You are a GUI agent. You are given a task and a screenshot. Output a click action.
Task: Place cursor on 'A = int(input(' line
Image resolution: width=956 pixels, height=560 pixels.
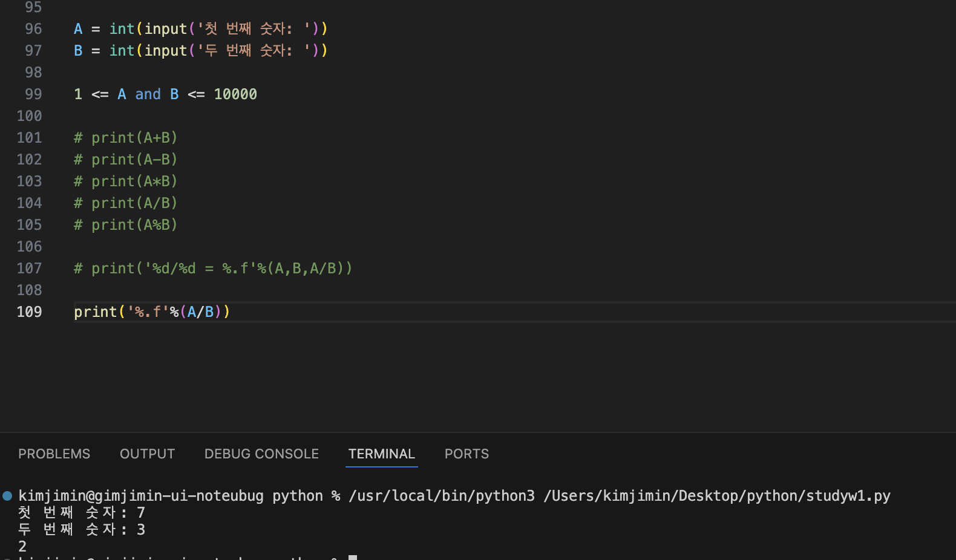[x=201, y=28]
